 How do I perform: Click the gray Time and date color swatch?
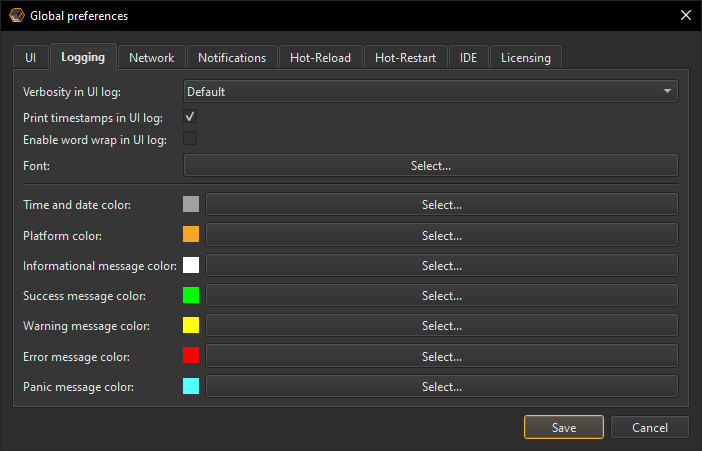click(x=191, y=205)
